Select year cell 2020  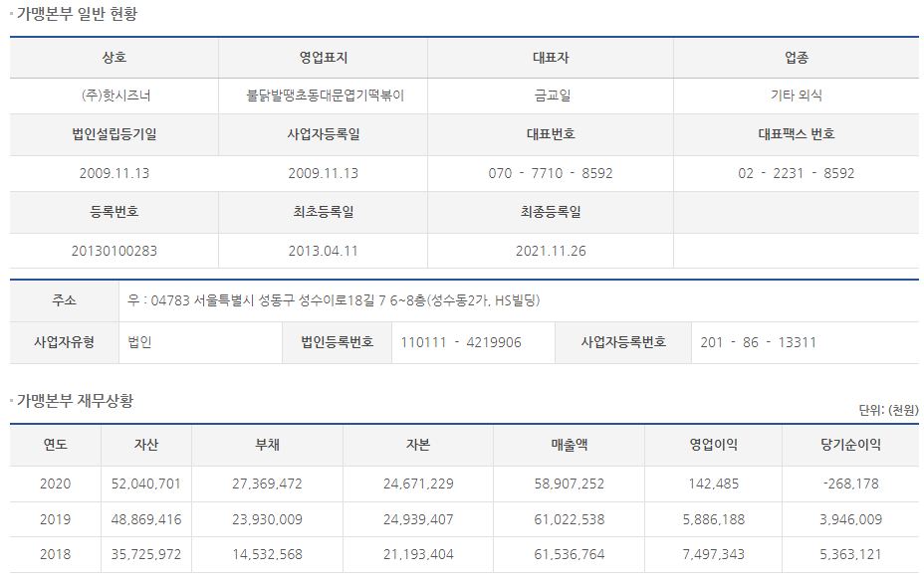click(56, 484)
